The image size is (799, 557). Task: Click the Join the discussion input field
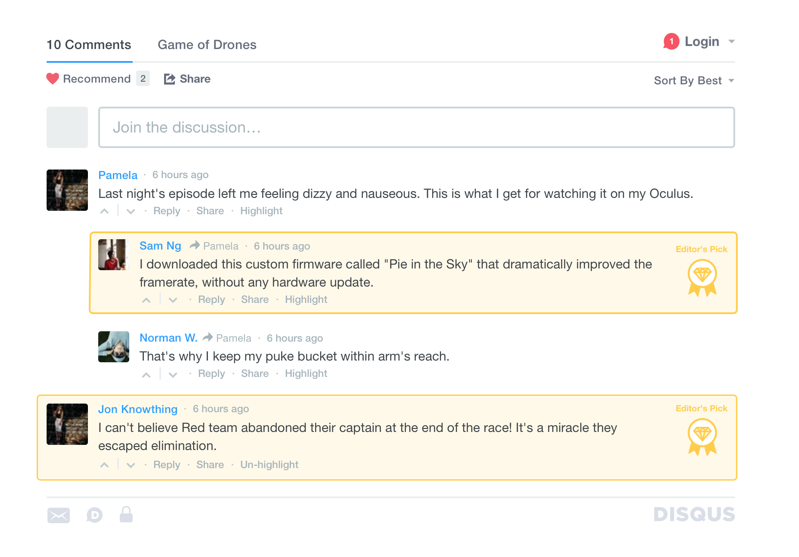(416, 127)
